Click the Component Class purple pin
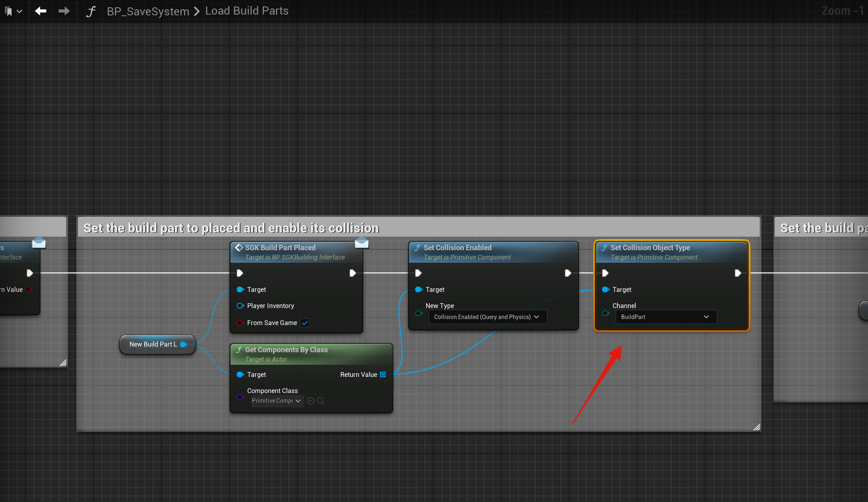The image size is (868, 502). tap(240, 397)
